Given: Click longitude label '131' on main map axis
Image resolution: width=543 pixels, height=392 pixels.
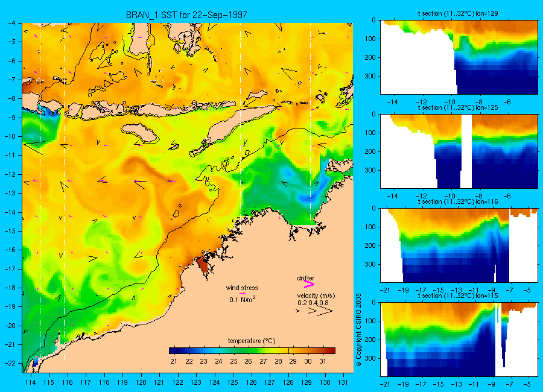Looking at the screenshot, I should click(x=343, y=382).
